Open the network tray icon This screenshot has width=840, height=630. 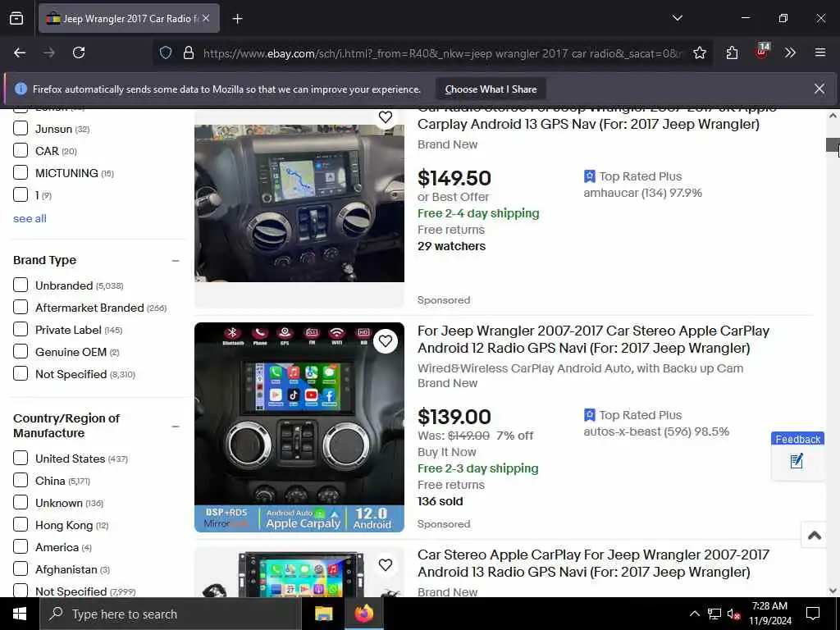714,614
